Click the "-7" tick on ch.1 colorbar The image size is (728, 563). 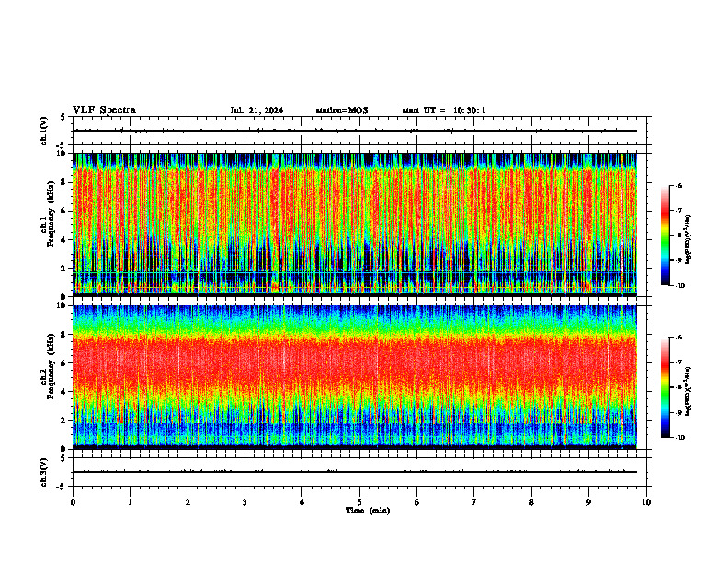click(678, 211)
